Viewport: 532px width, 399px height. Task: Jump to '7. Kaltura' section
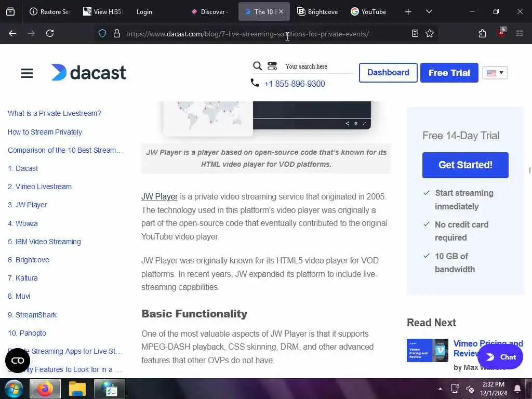[23, 278]
